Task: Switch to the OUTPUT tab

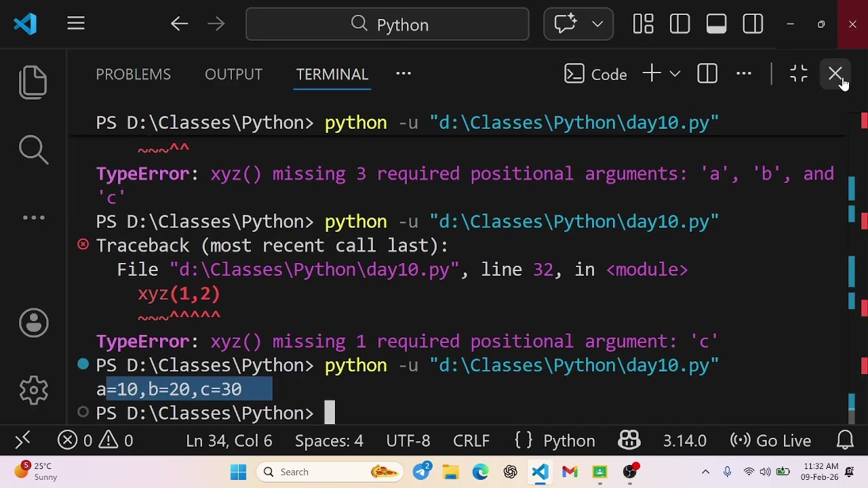Action: (x=233, y=74)
